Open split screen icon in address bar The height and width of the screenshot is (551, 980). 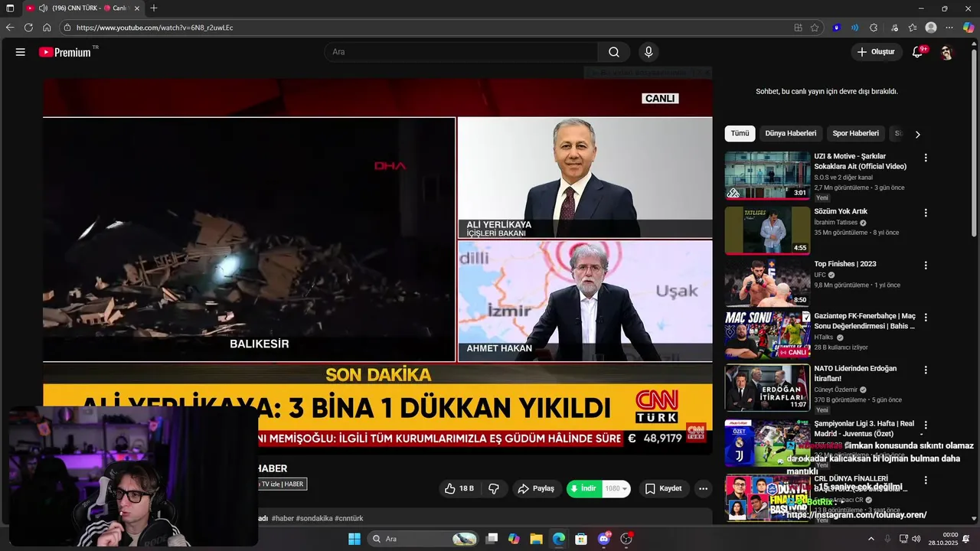(799, 28)
